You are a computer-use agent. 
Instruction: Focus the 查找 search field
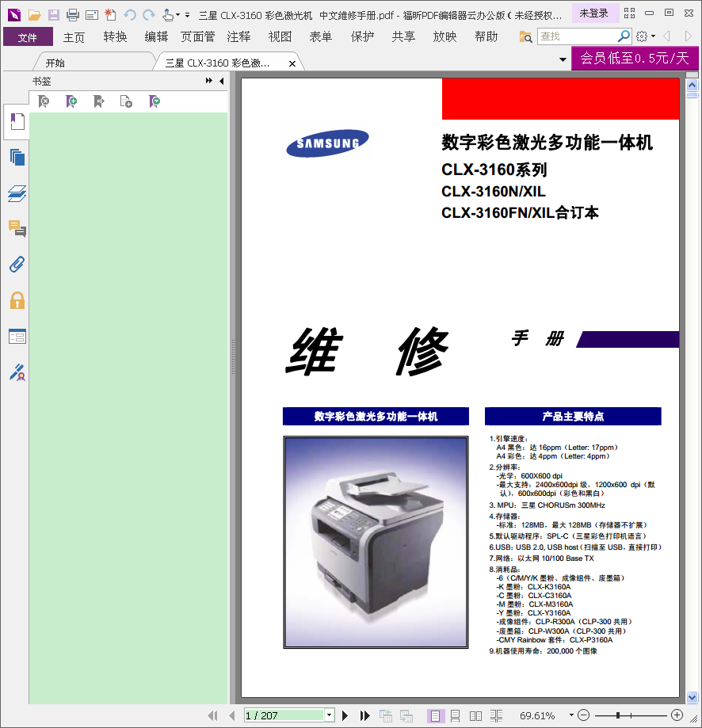pos(577,36)
